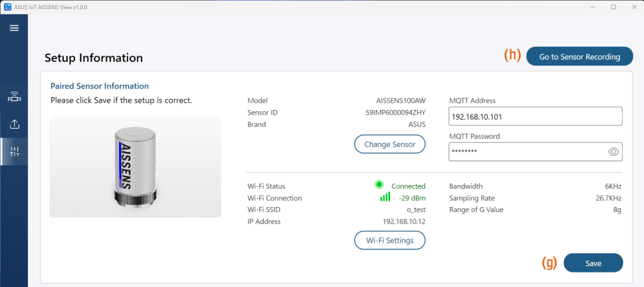Minimize the AISSENS View window
Viewport: 644px width, 287px height.
tap(593, 7)
